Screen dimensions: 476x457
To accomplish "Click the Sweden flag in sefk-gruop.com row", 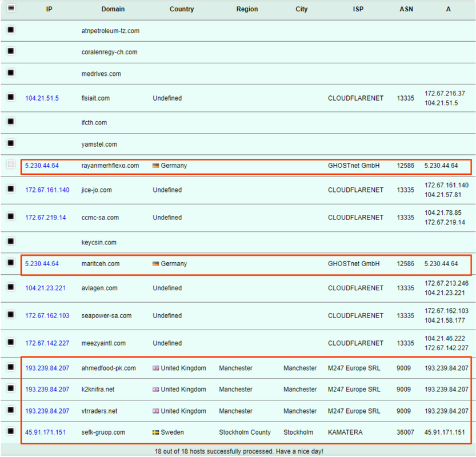I will [156, 432].
